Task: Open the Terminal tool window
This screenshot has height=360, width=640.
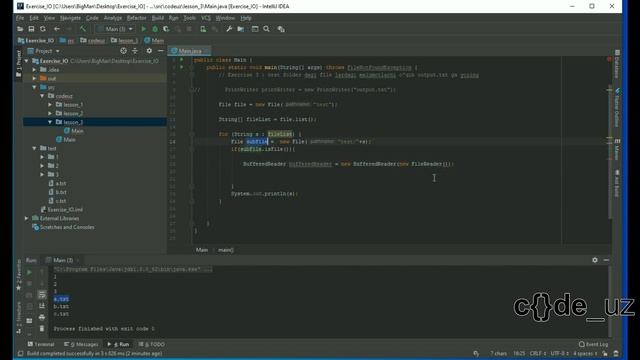Action: click(41, 344)
